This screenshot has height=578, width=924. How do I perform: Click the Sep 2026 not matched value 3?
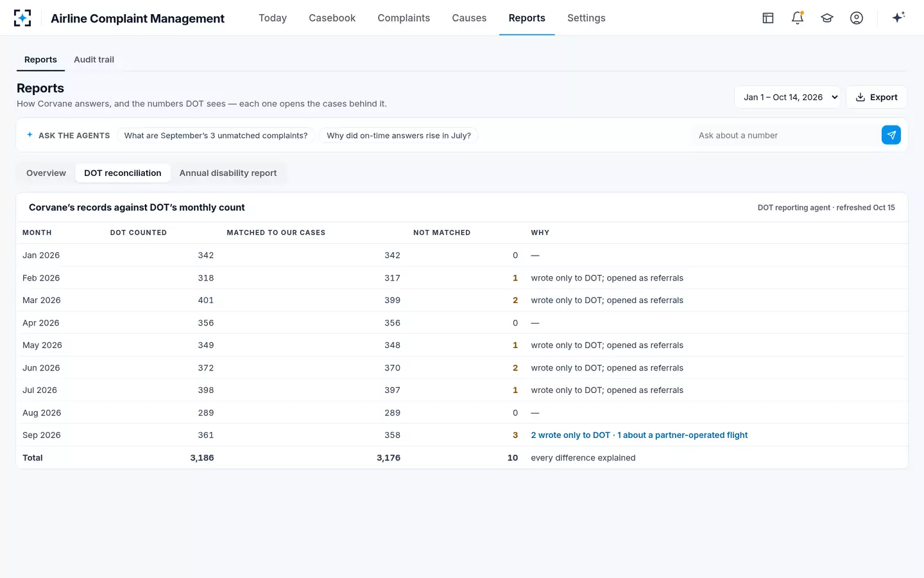(515, 435)
